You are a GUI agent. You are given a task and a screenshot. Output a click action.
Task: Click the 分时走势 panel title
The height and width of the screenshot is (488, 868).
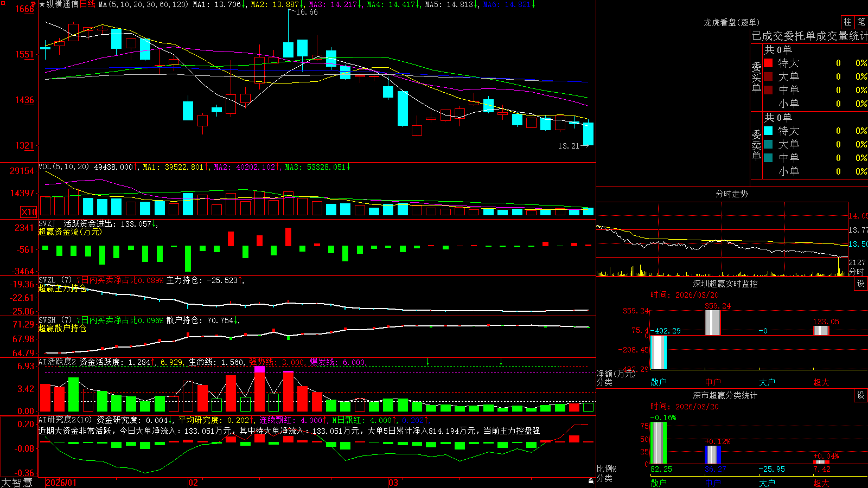732,194
